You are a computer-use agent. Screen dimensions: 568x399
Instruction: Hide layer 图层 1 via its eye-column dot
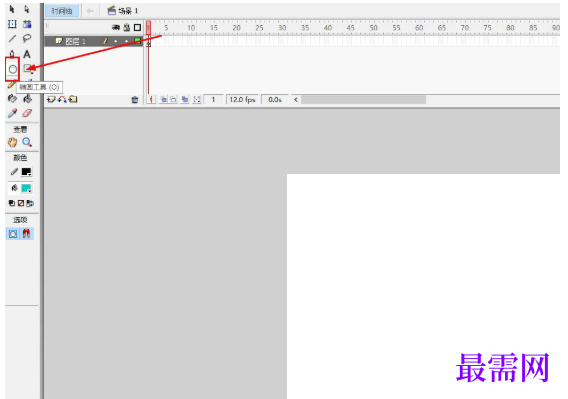click(x=116, y=41)
